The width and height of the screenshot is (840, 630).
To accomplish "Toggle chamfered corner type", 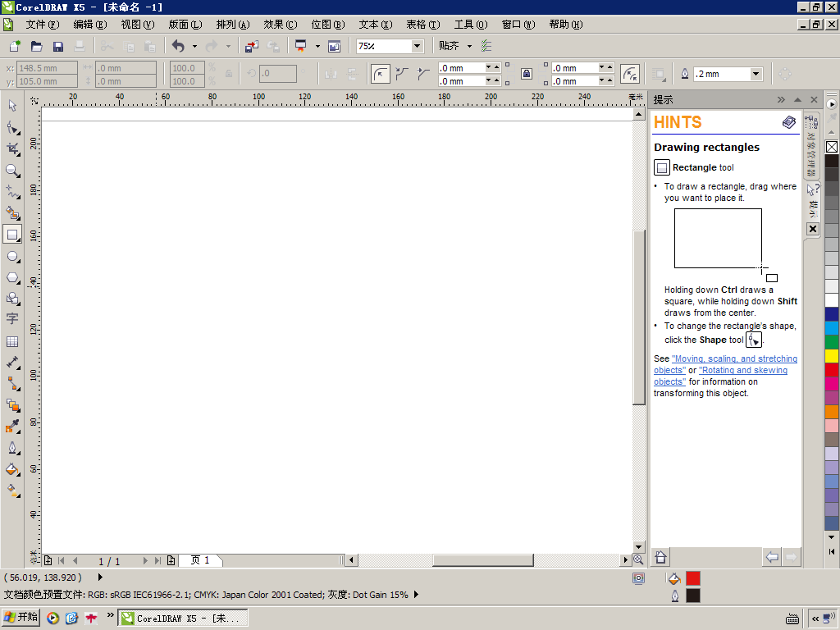I will (x=423, y=74).
